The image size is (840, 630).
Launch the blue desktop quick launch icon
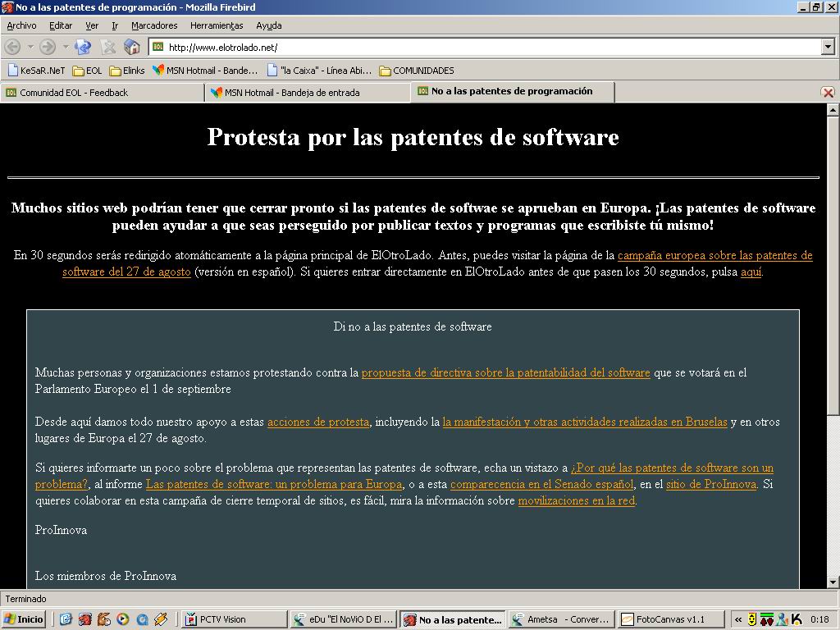tap(66, 620)
